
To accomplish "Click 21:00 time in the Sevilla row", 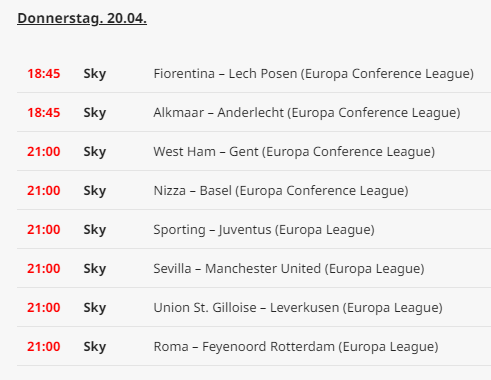I will (44, 269).
